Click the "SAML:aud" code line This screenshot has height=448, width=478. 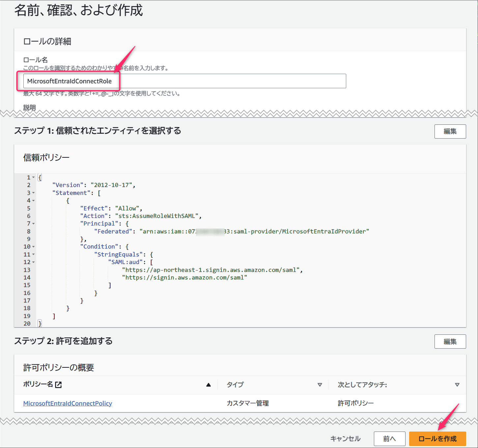pyautogui.click(x=130, y=262)
